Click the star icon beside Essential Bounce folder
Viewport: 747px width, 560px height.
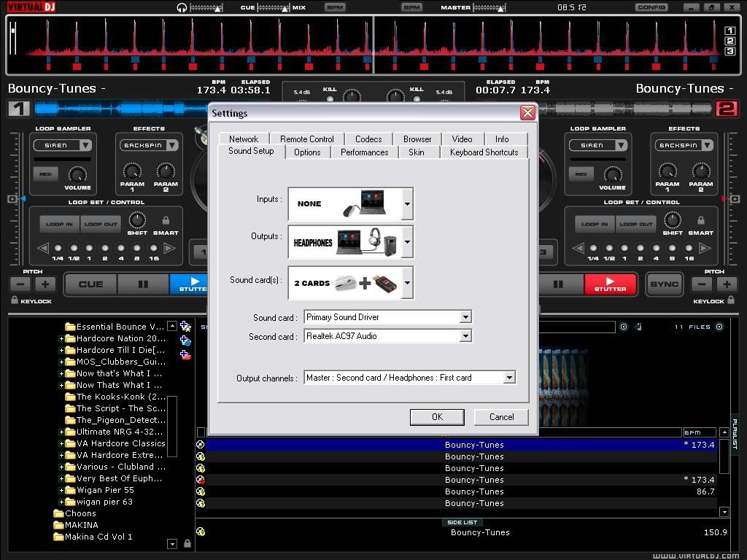pos(185,327)
